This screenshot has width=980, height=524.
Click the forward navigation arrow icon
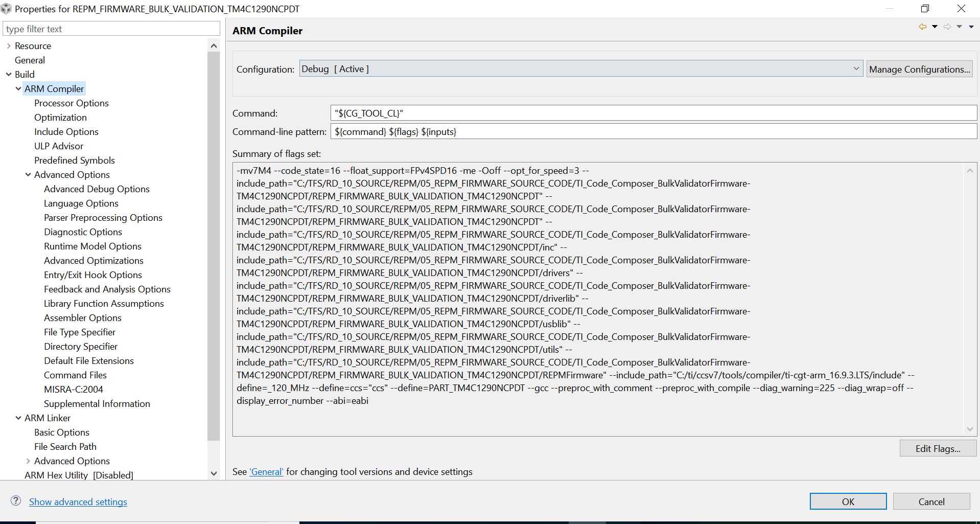pos(947,27)
